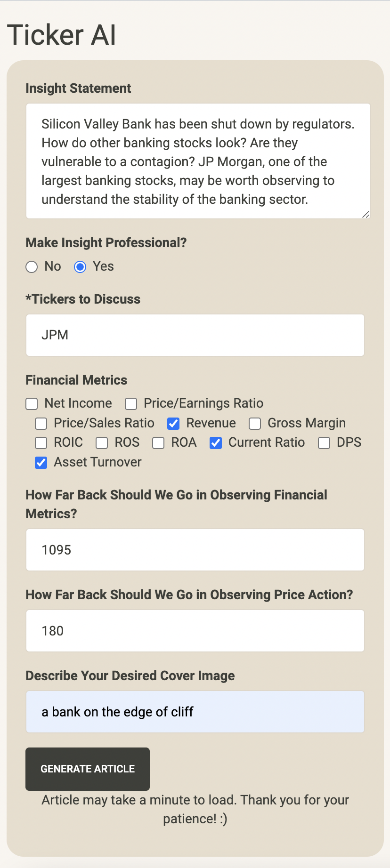
Task: Select No for Make Insight Professional
Action: (32, 267)
